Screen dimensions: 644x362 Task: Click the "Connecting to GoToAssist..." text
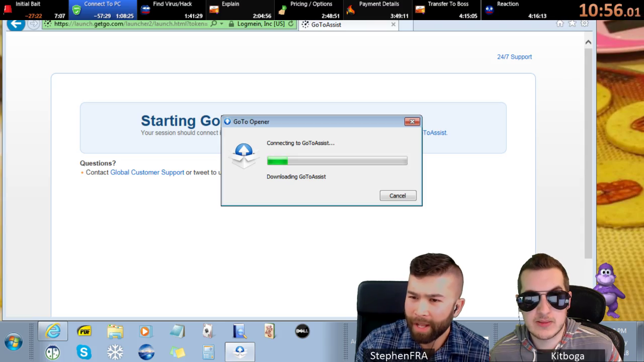click(x=300, y=143)
